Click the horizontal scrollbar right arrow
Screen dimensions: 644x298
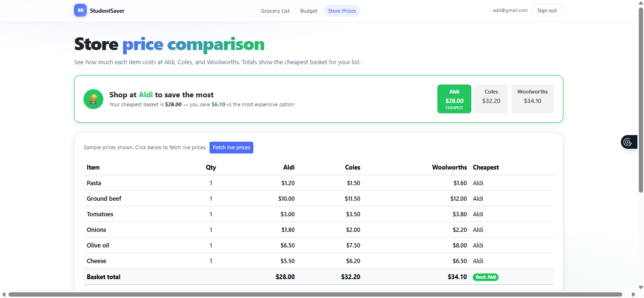tap(634, 295)
